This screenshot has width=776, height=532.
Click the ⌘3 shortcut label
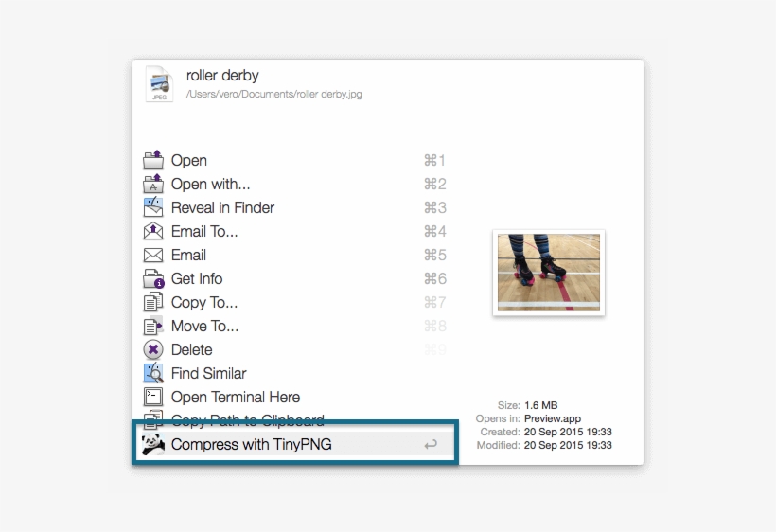pos(434,208)
